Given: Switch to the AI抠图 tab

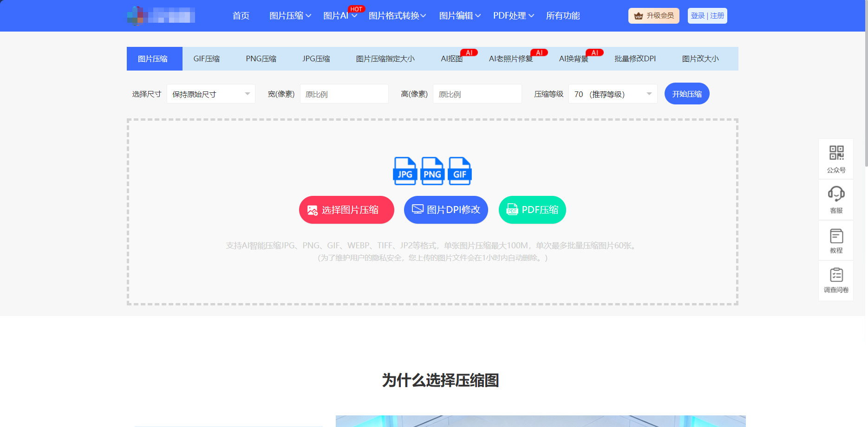Looking at the screenshot, I should 452,59.
